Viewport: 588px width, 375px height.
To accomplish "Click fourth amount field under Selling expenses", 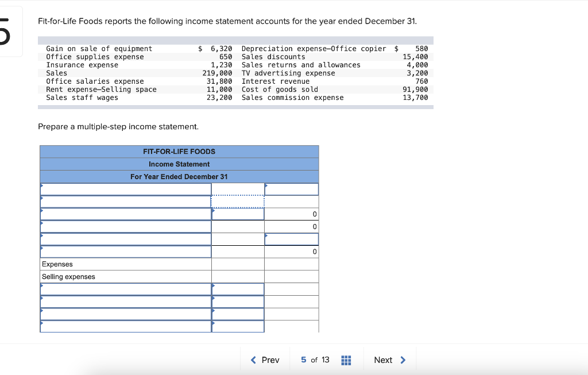I will point(238,326).
